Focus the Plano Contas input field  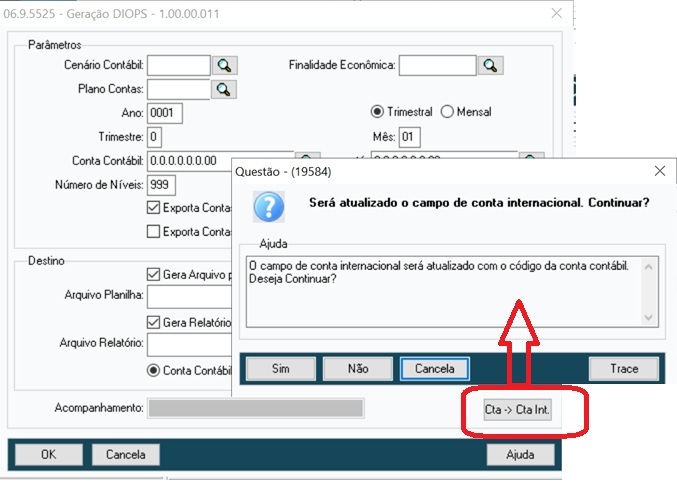pos(179,89)
